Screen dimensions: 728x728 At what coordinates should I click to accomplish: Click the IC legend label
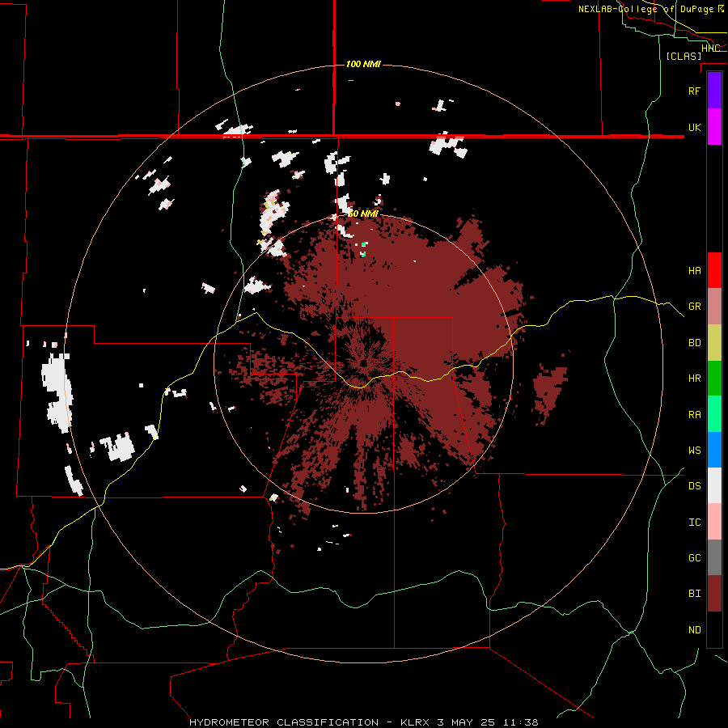coord(694,523)
